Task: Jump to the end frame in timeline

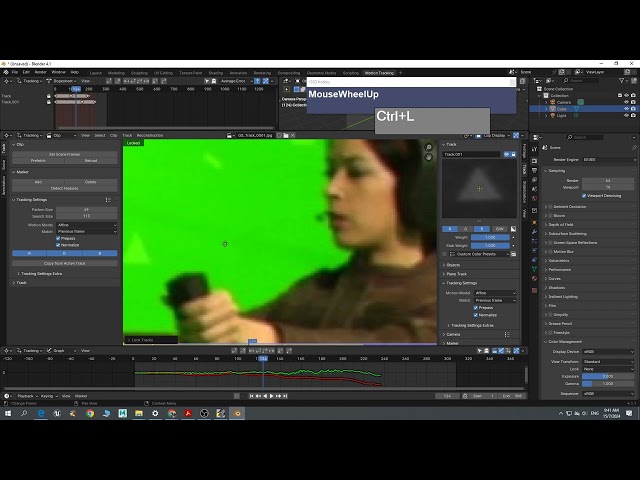Action: (x=285, y=396)
